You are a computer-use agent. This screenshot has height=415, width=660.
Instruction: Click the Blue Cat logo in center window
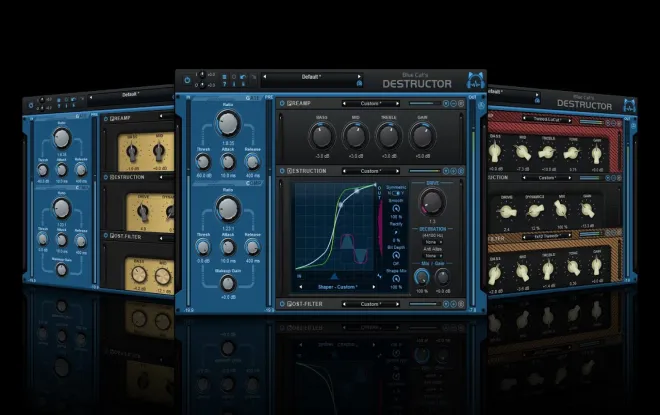point(476,80)
